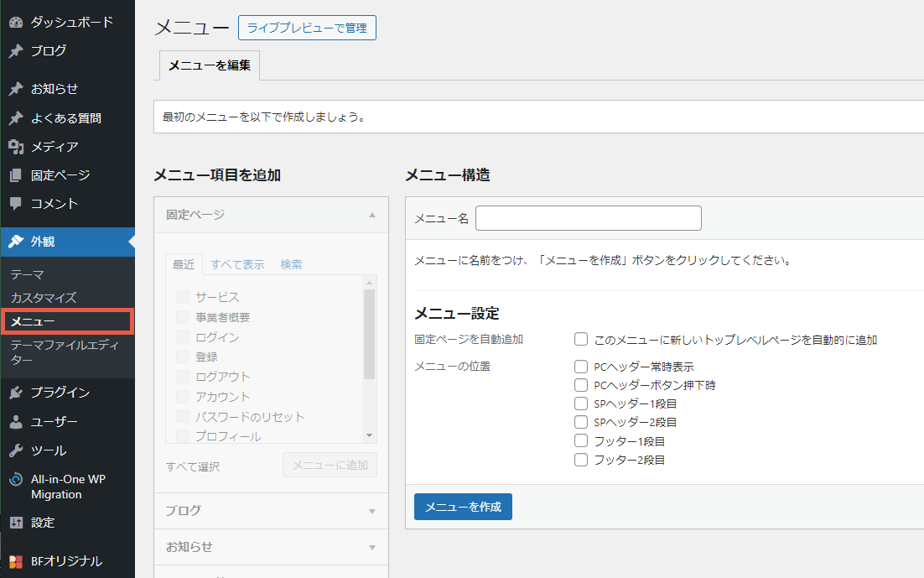The height and width of the screenshot is (578, 924).
Task: Click the pin icon beside ブログ
Action: (16, 51)
